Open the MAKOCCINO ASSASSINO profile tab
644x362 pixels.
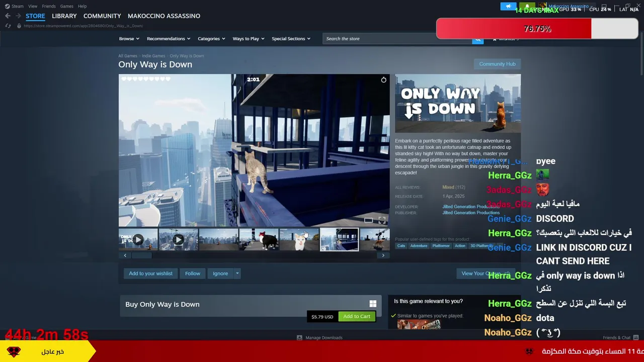[164, 16]
